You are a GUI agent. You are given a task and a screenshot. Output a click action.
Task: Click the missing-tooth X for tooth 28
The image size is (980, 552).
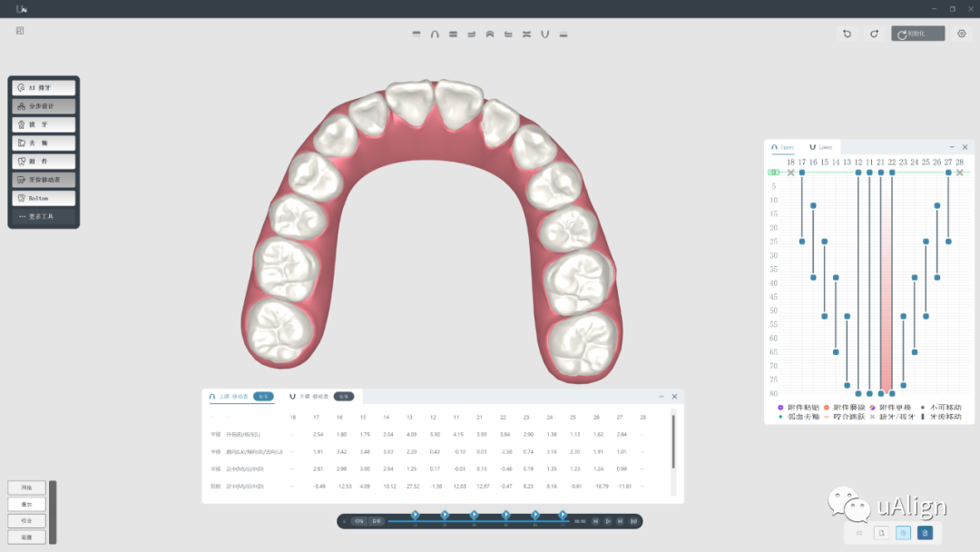click(959, 172)
